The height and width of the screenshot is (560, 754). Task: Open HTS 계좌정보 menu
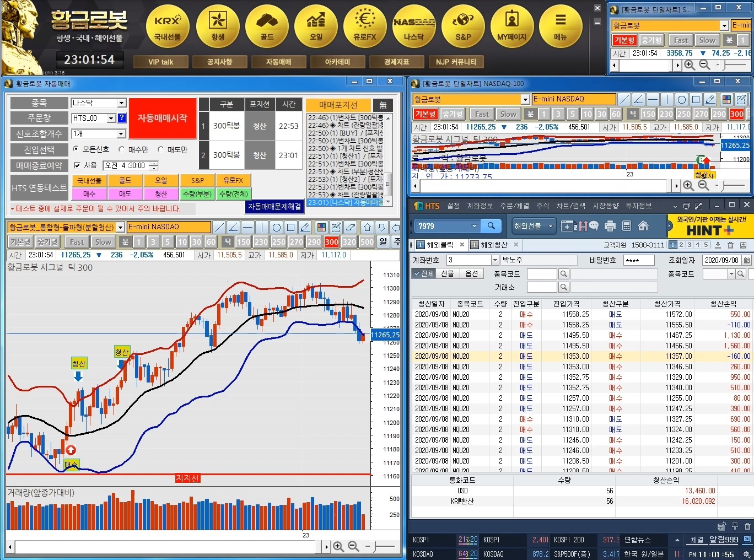click(480, 206)
